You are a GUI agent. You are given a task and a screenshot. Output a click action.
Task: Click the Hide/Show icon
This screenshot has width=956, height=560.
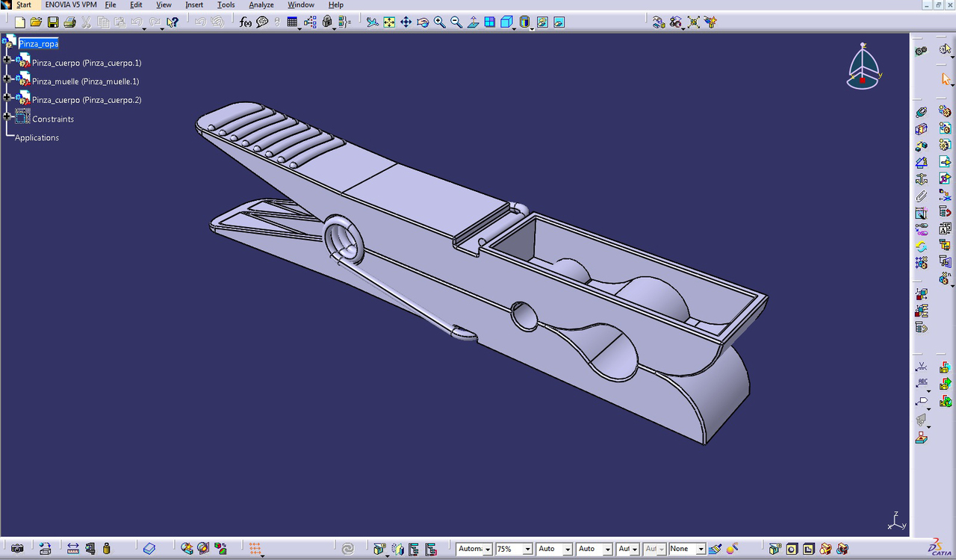pyautogui.click(x=542, y=22)
